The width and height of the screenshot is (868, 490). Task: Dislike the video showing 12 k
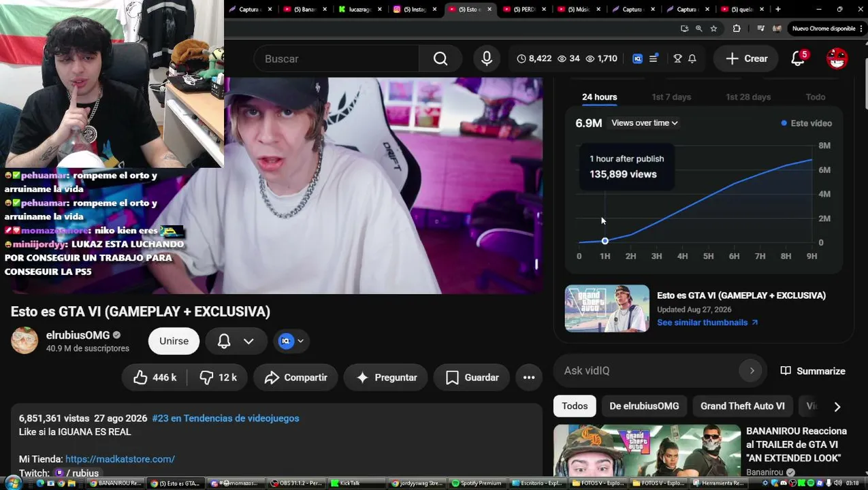tap(218, 378)
